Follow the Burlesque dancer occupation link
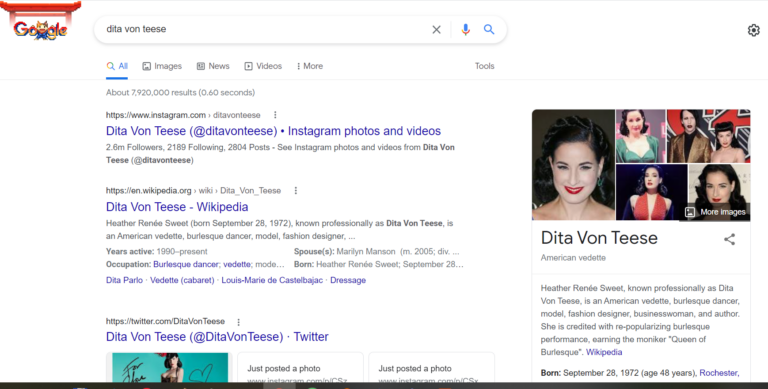768x389 pixels. pyautogui.click(x=186, y=264)
